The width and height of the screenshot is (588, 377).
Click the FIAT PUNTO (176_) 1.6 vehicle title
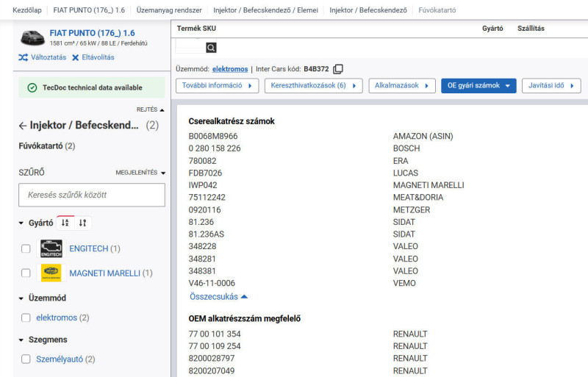[93, 33]
